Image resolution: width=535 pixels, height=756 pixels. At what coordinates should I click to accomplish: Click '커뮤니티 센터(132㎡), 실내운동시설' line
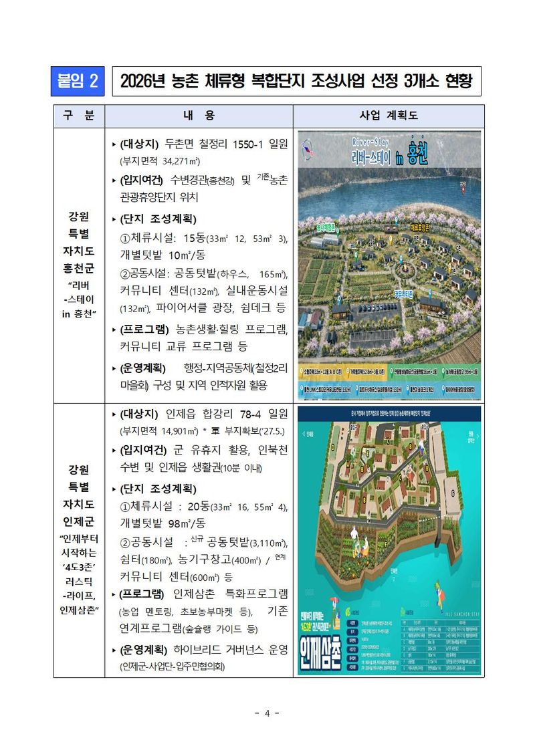pos(203,291)
